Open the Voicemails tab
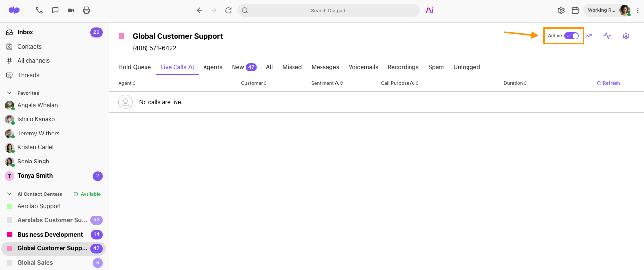 click(363, 67)
